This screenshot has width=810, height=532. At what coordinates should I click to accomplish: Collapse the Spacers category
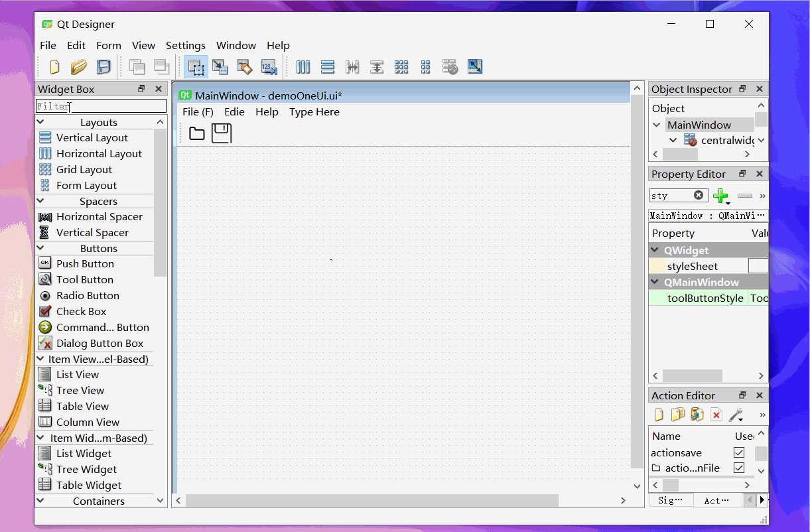[x=40, y=201]
